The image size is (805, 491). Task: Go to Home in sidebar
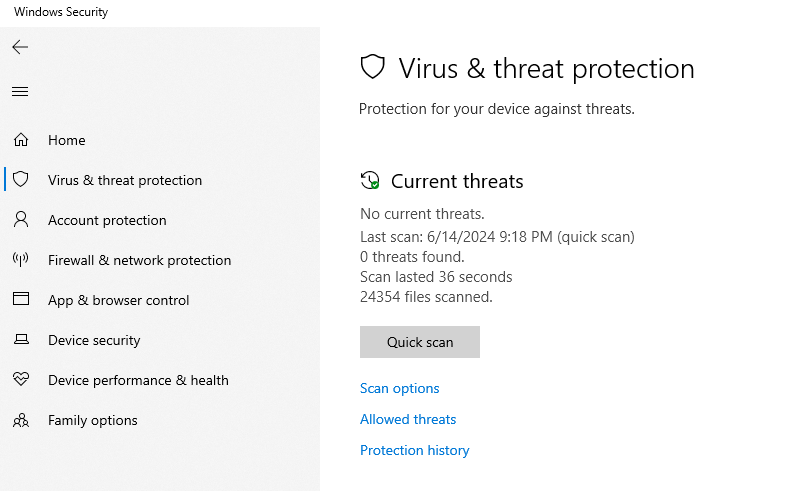(x=67, y=140)
